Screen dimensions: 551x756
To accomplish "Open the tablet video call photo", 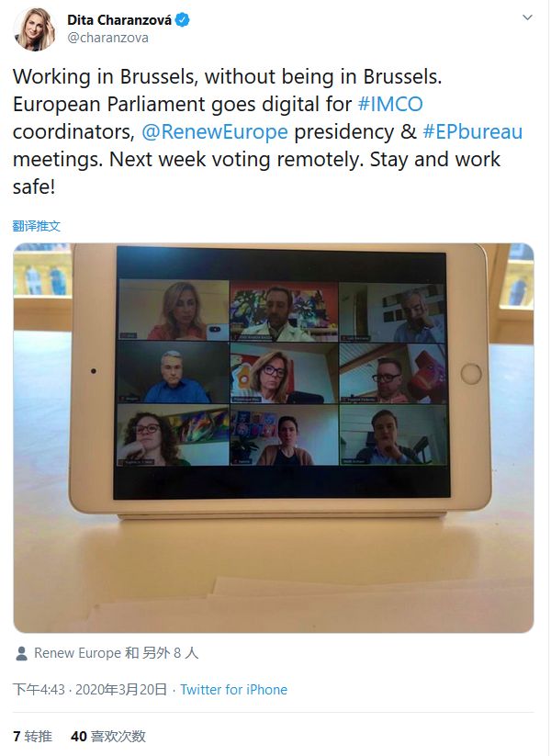I will 274,438.
